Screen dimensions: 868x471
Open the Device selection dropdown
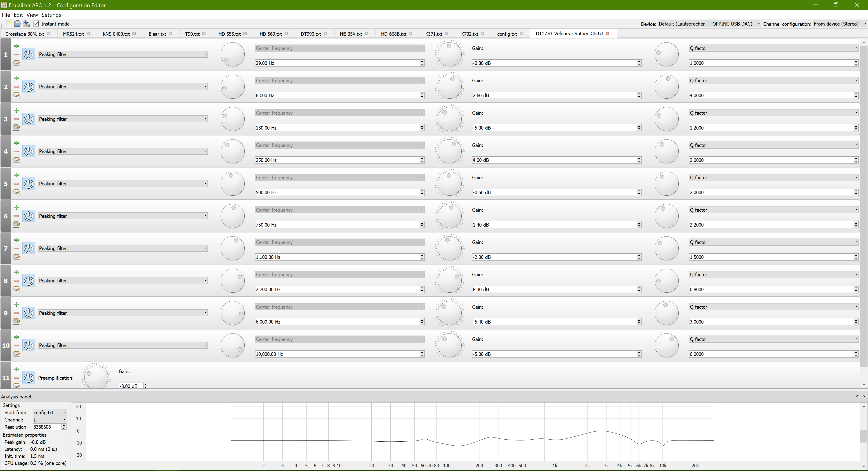(709, 24)
